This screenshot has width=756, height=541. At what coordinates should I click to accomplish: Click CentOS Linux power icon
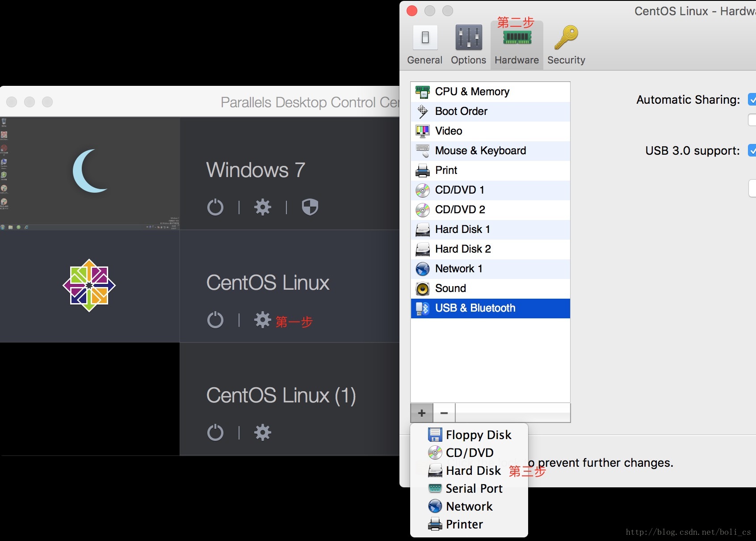point(215,320)
